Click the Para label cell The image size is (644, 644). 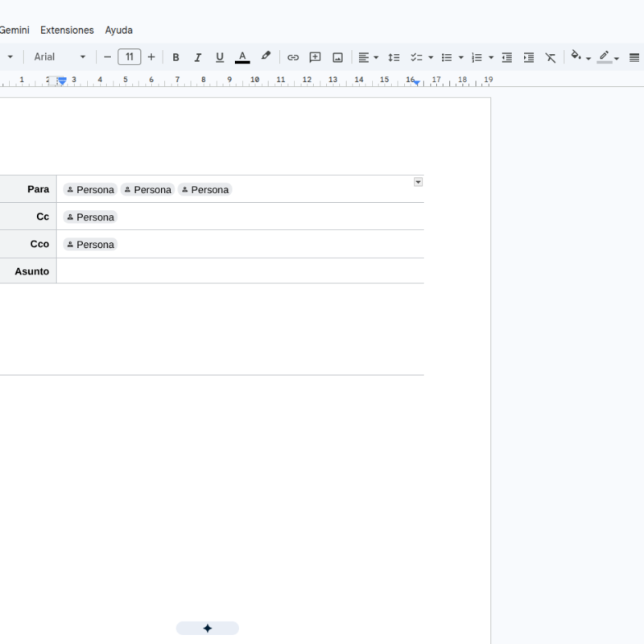pos(28,189)
